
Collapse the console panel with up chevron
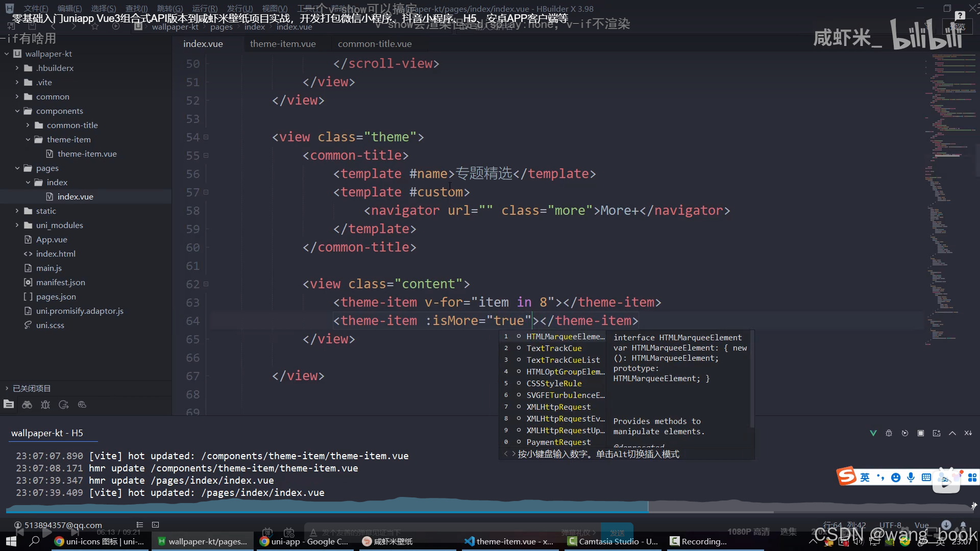pos(952,433)
